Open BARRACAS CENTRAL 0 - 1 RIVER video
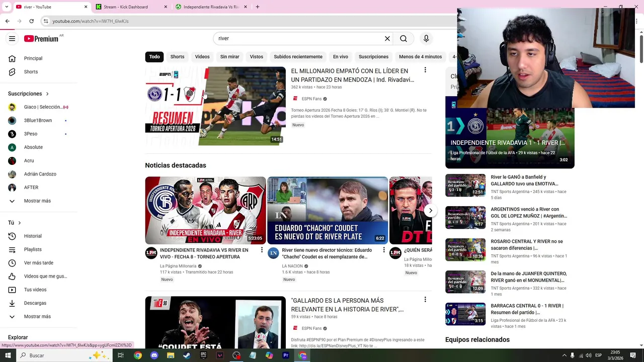 click(527, 309)
